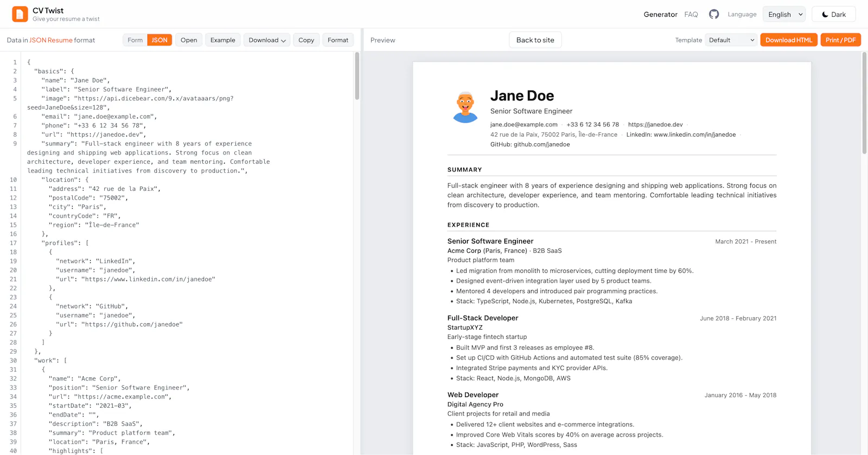Click line number 17 in gutter
868x455 pixels.
[14, 243]
